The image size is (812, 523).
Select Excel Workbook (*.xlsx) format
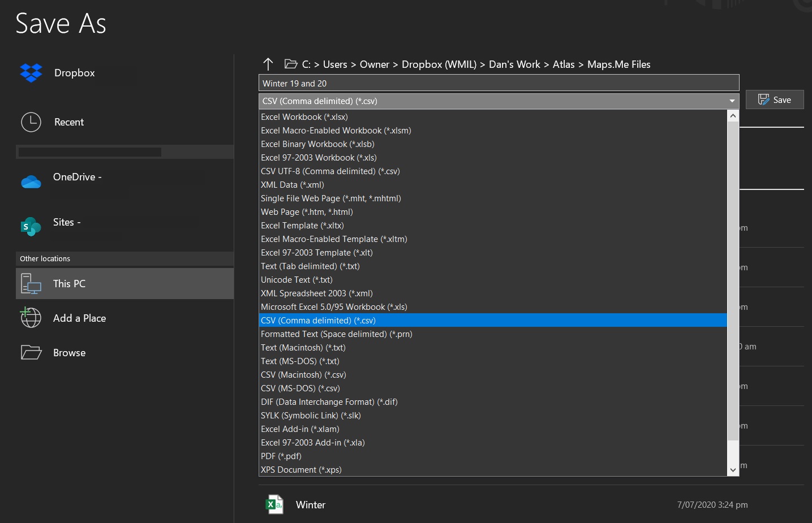pyautogui.click(x=304, y=117)
